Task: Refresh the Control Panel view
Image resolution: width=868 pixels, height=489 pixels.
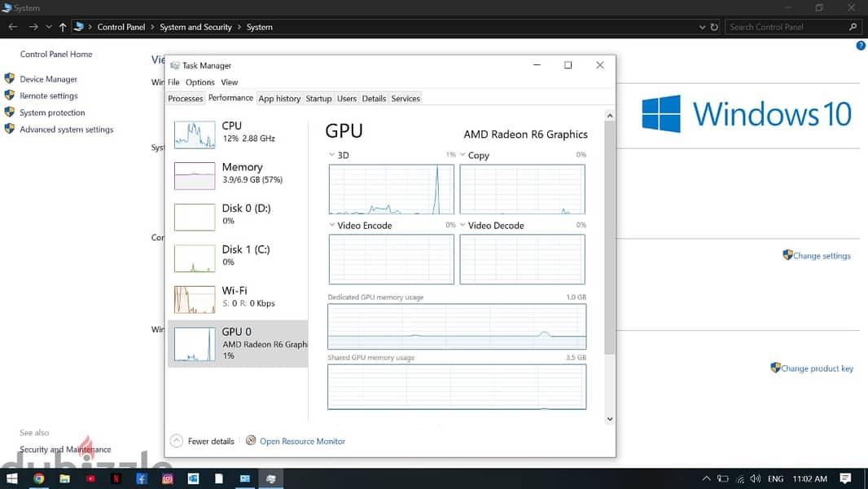Action: [714, 27]
